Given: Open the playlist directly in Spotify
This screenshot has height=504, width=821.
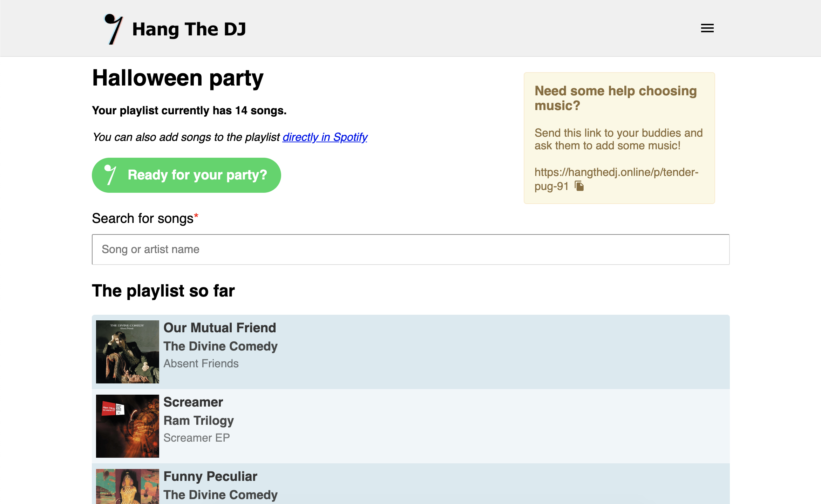Looking at the screenshot, I should [x=325, y=137].
